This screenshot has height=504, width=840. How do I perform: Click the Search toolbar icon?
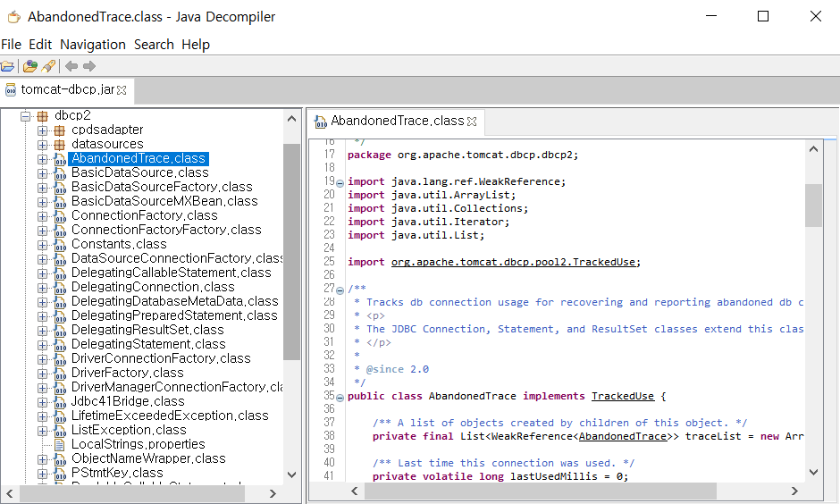(x=48, y=66)
